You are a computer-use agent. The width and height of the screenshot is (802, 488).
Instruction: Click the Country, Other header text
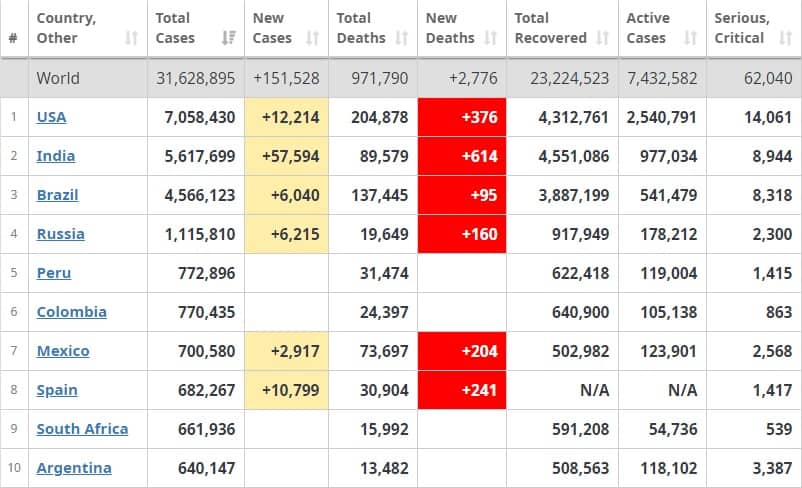[x=66, y=28]
